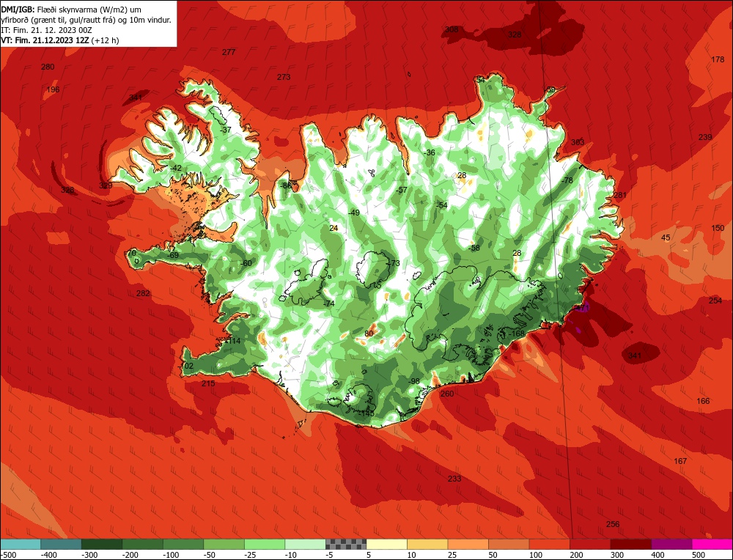Viewport: 733px width, 560px height.
Task: Click the value -37 in the Westfjords
Action: pos(225,130)
